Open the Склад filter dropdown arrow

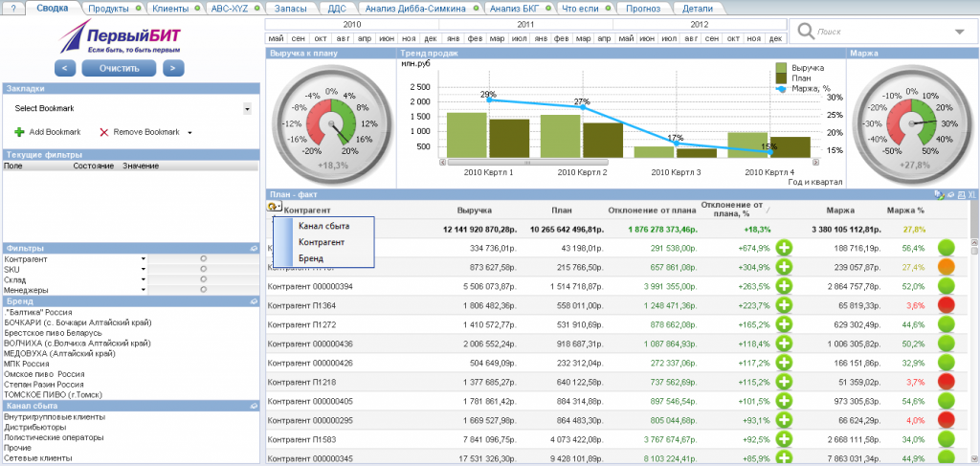click(x=144, y=279)
